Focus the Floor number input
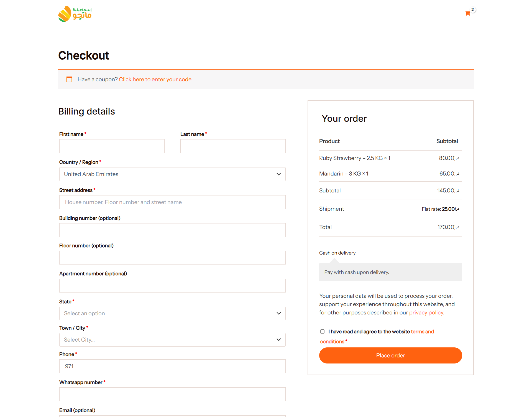Viewport: 532px width, 417px height. pyautogui.click(x=172, y=258)
